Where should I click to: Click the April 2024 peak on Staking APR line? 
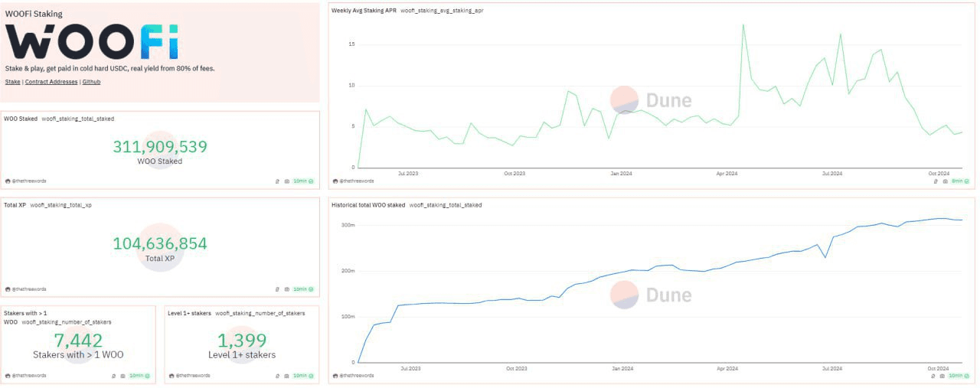coord(743,24)
